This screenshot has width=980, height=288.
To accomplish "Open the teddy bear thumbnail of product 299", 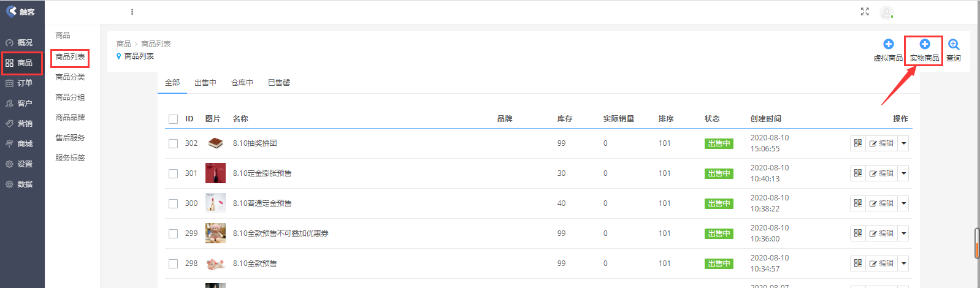I will [x=215, y=233].
